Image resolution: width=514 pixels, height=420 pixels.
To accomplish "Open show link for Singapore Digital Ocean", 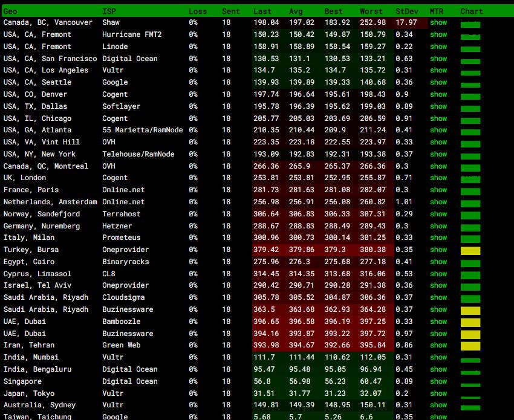I will point(438,381).
